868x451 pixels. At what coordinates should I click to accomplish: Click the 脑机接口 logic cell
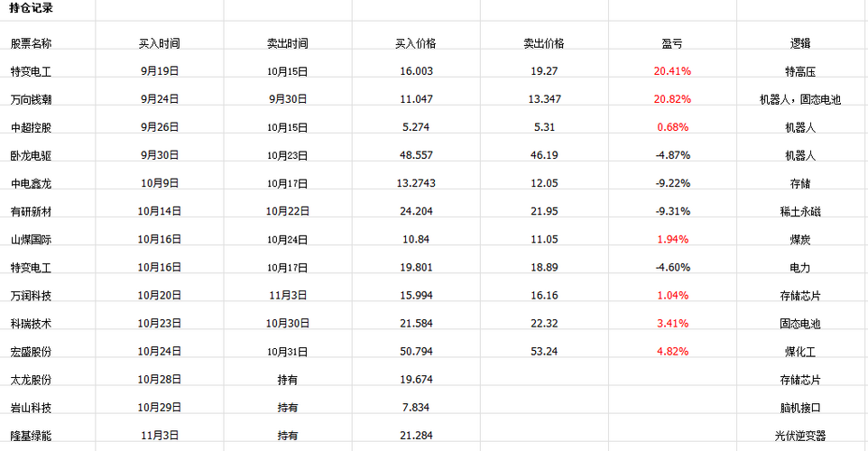tap(800, 408)
